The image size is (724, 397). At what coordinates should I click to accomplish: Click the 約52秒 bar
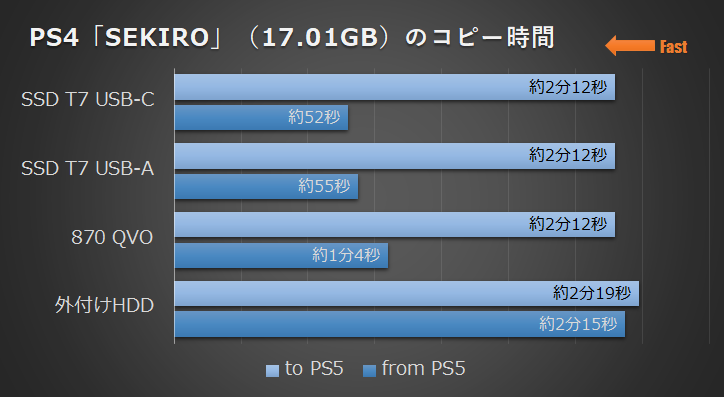261,117
